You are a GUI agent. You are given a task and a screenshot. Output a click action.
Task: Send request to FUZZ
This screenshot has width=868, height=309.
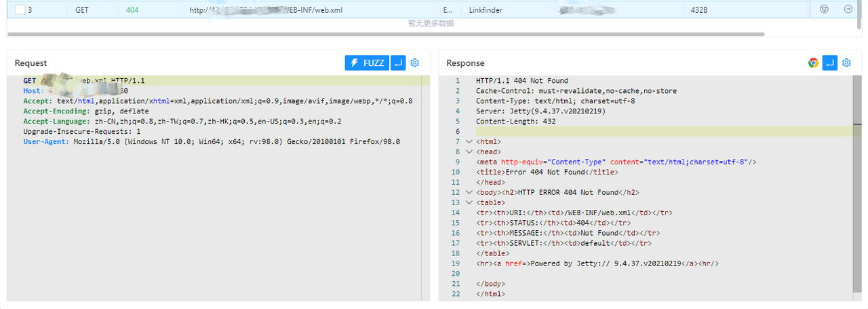click(367, 63)
